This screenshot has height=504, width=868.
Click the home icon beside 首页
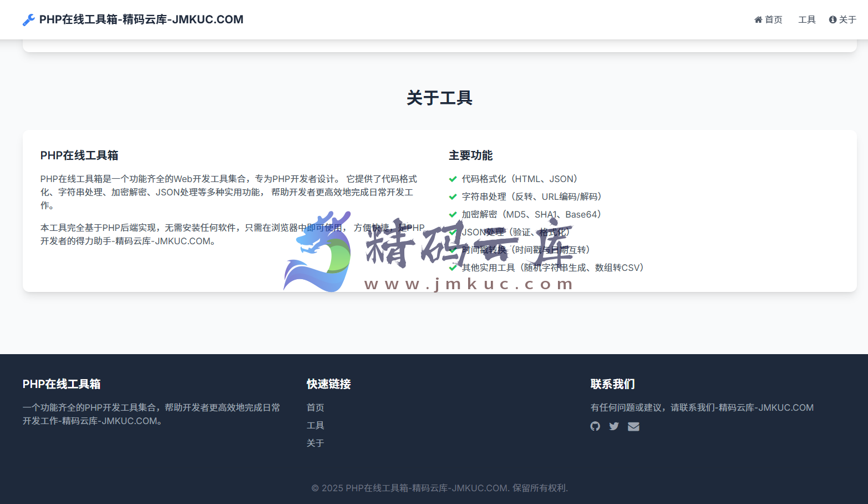[x=758, y=19]
